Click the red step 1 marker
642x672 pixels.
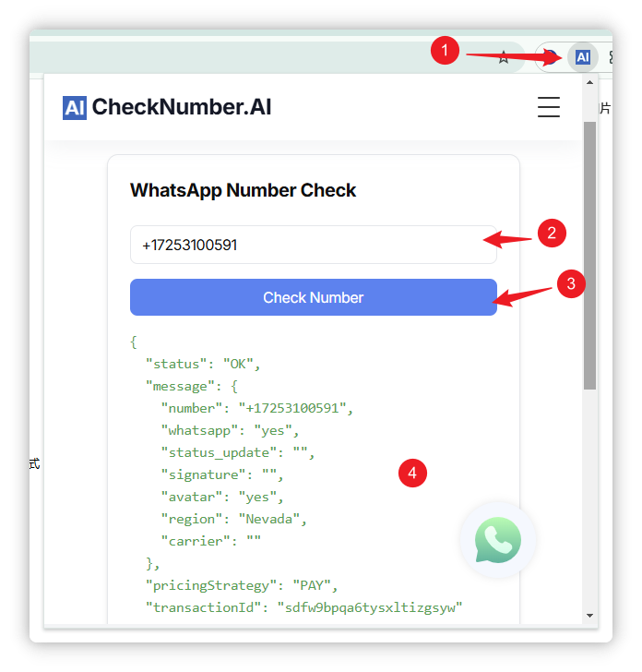click(x=445, y=50)
